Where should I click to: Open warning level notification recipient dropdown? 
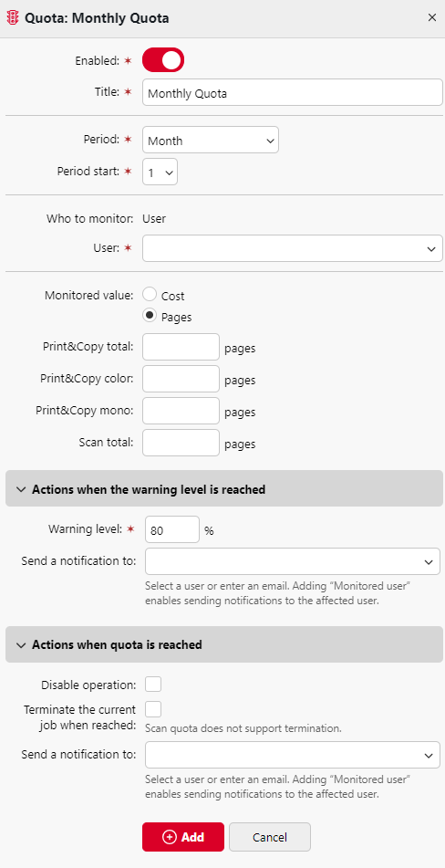(293, 561)
